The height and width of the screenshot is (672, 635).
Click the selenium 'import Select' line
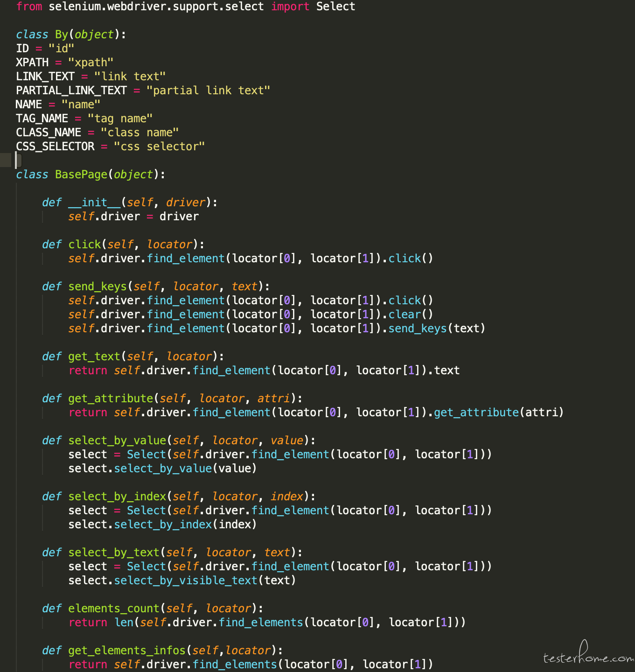click(x=186, y=7)
